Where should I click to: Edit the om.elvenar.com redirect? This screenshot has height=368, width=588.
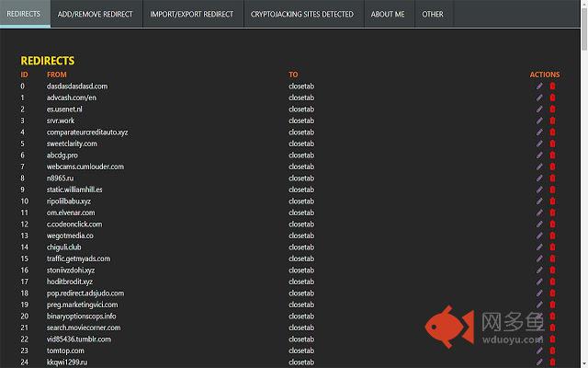(x=539, y=213)
